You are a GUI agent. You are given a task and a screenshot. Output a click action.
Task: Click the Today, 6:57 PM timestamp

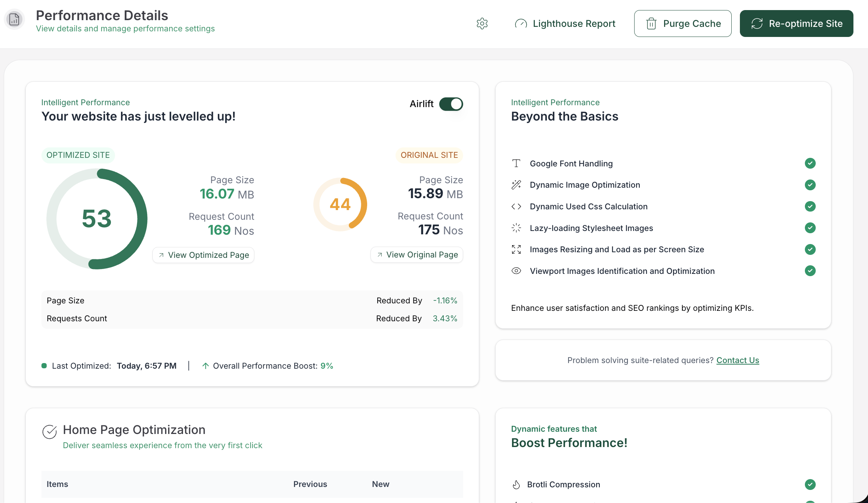point(146,366)
